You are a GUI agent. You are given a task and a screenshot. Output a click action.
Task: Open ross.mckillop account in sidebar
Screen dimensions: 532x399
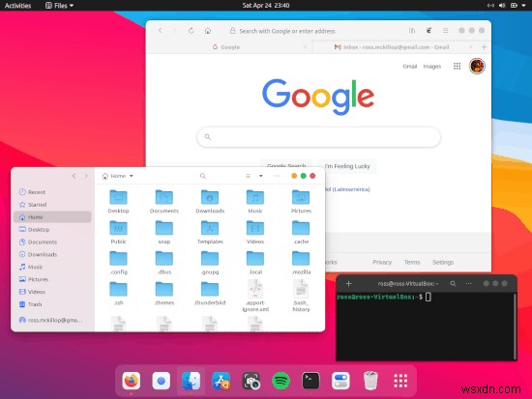coord(52,320)
